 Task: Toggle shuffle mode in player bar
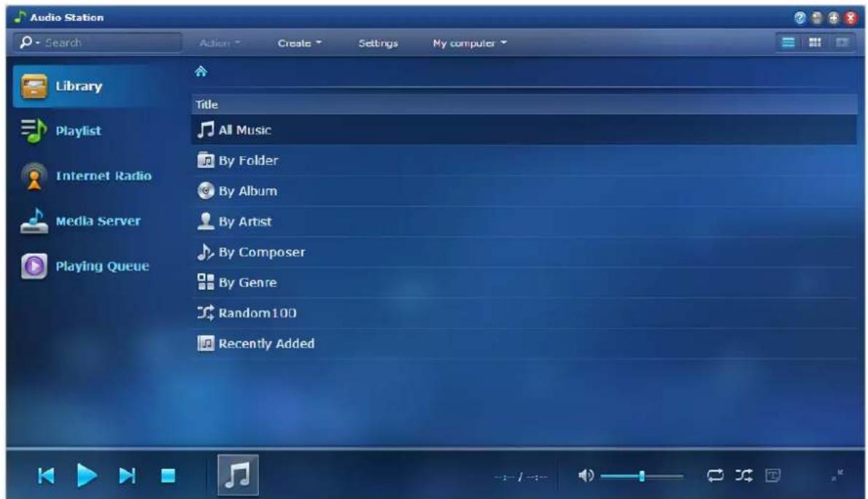click(x=744, y=475)
